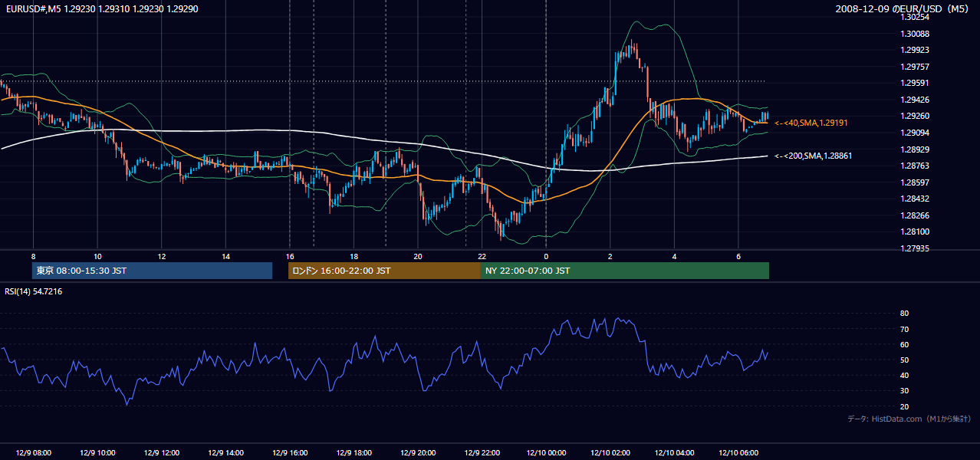The height and width of the screenshot is (460, 980).
Task: Click price level 1.28266 on the axis
Action: pyautogui.click(x=915, y=215)
